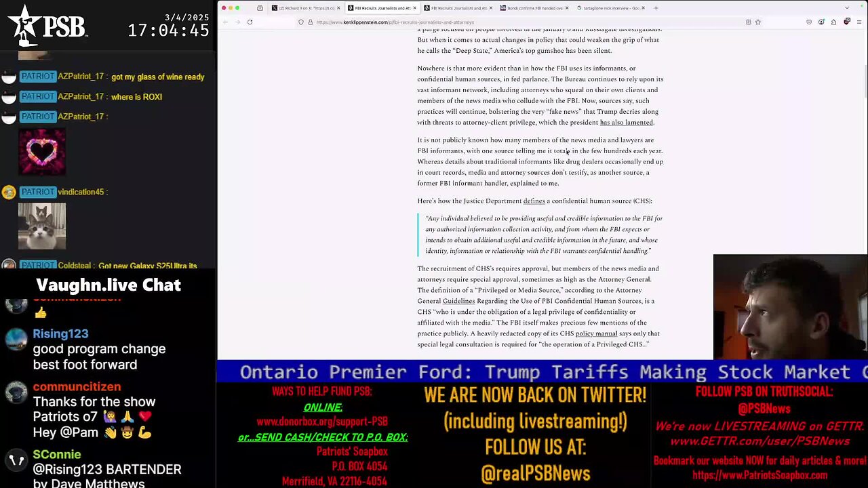Switch to the Richard on X tab
This screenshot has width=868, height=488.
305,8
